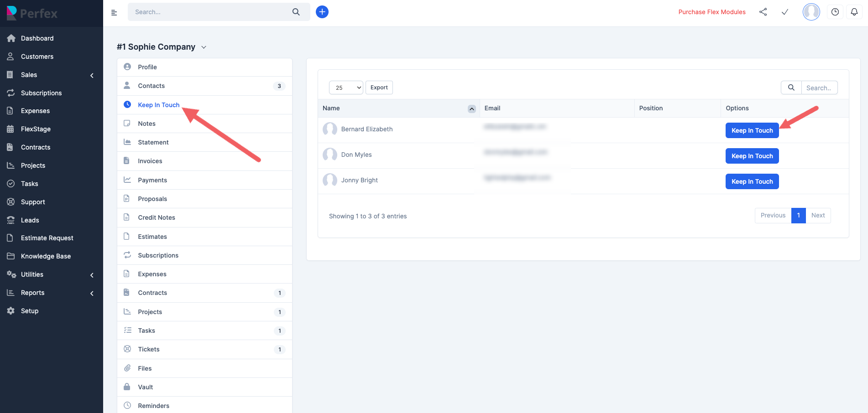Image resolution: width=868 pixels, height=413 pixels.
Task: Click Keep In Touch for Bernard Elizabeth
Action: tap(752, 130)
